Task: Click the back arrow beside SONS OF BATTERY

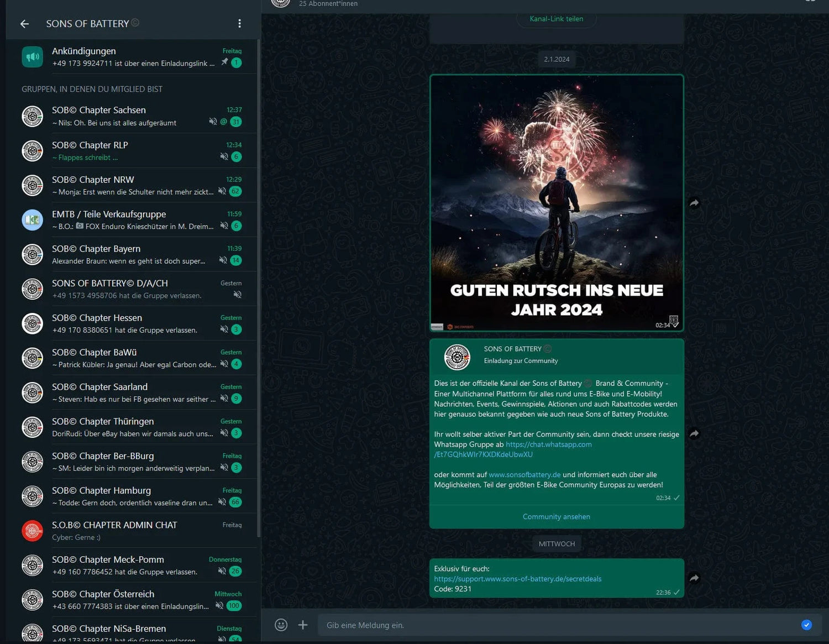Action: [24, 24]
